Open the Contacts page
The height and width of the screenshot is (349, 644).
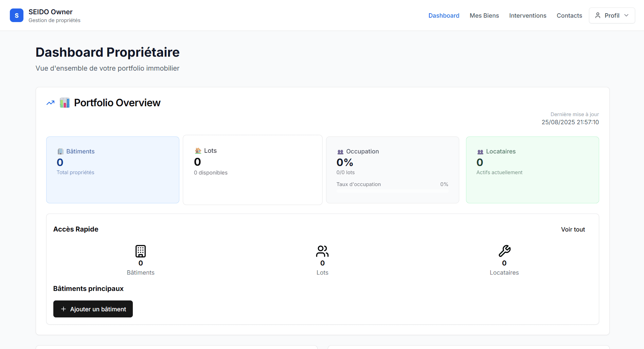pyautogui.click(x=569, y=16)
